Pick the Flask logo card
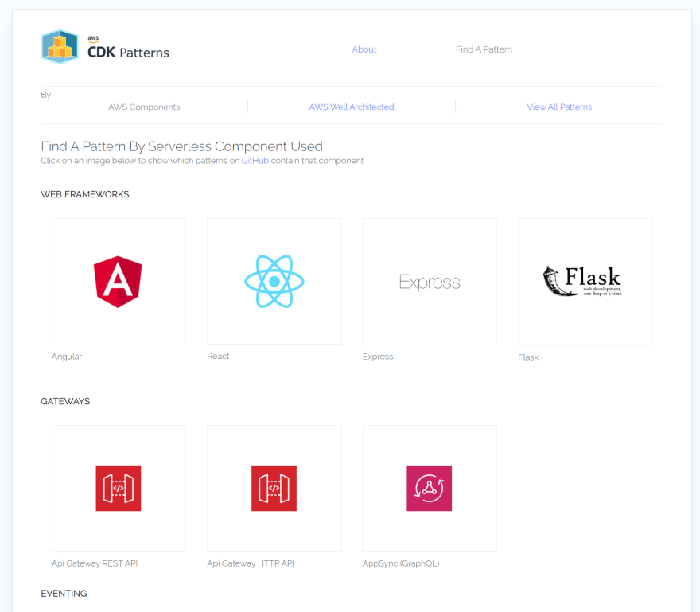 [x=585, y=282]
